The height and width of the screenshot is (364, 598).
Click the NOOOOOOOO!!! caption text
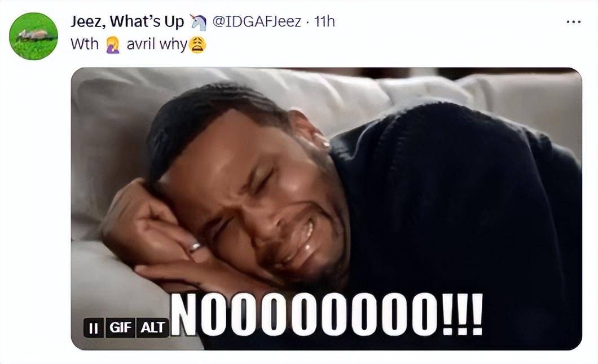coord(327,314)
